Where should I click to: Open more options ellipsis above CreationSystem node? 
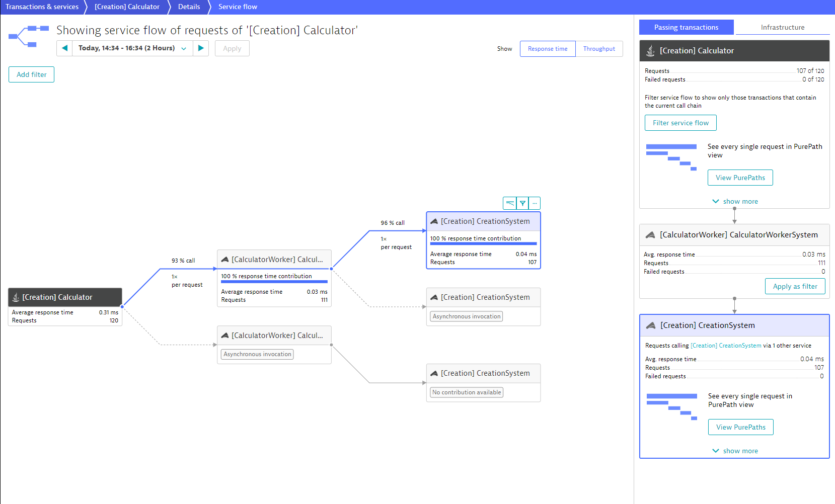535,203
